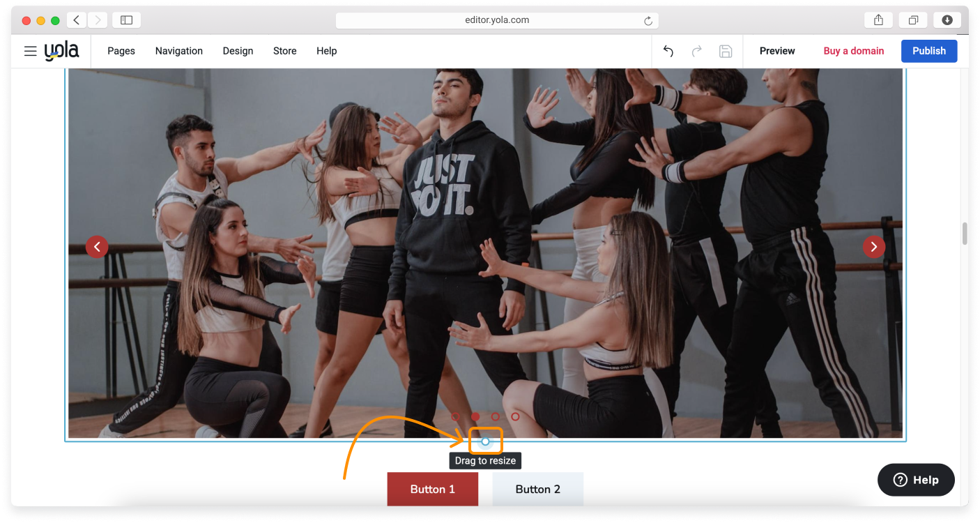Advance the slideshow with right arrow

click(x=873, y=246)
